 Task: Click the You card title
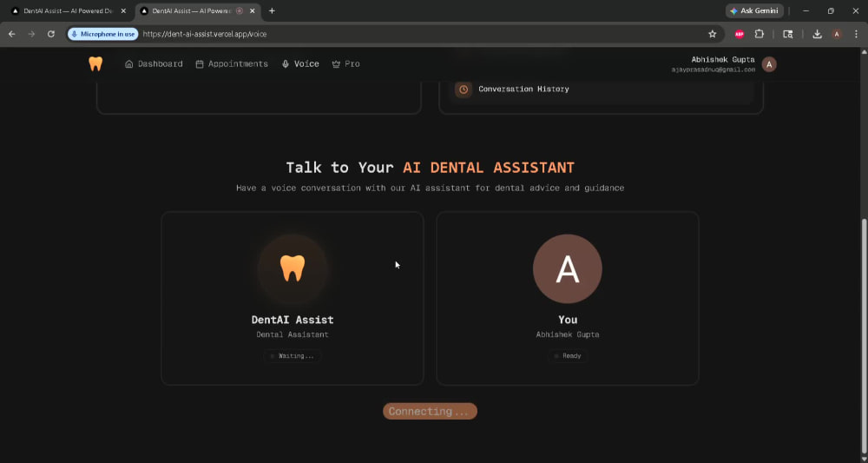point(568,320)
